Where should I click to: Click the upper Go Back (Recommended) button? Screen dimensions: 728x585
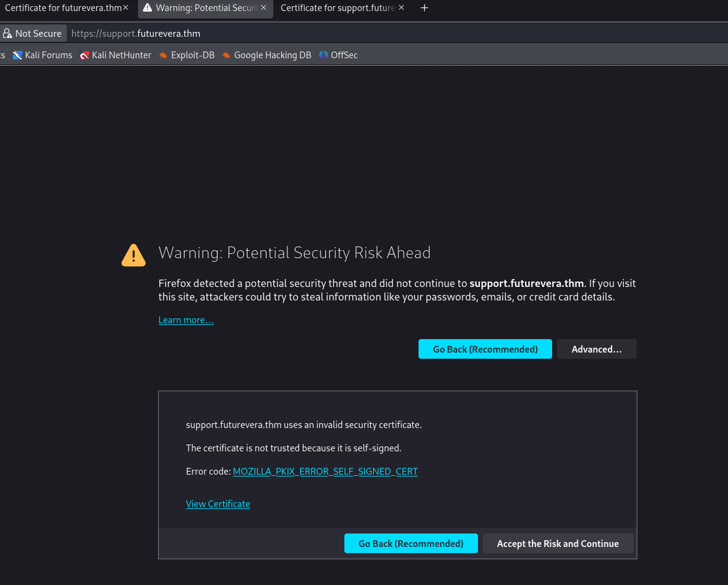[485, 350]
